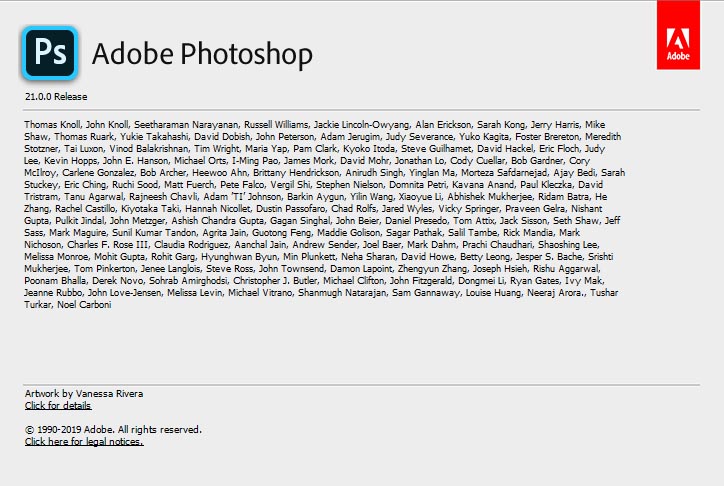Click the name 'I-Ming Pao' in credits
Viewport: 724px width, 486px height.
tap(255, 161)
